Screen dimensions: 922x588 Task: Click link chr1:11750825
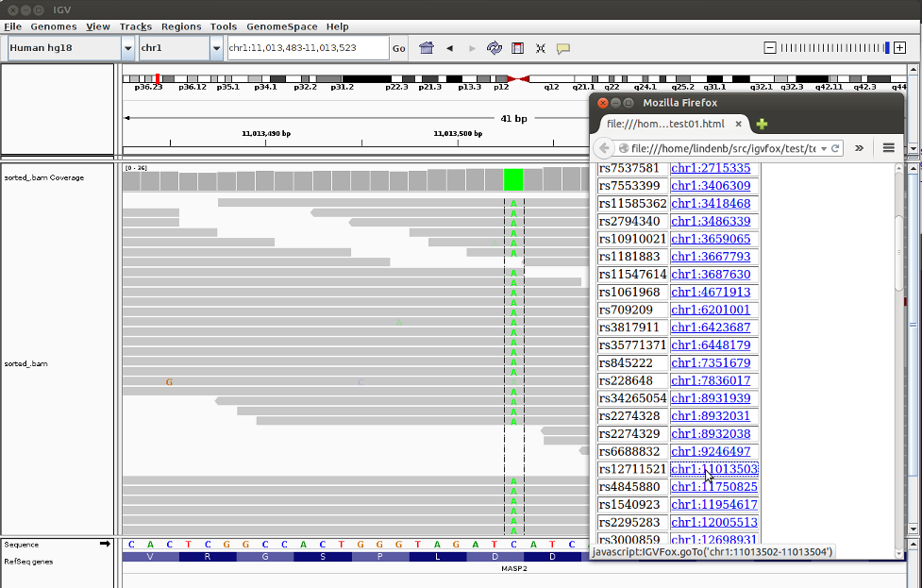(713, 486)
